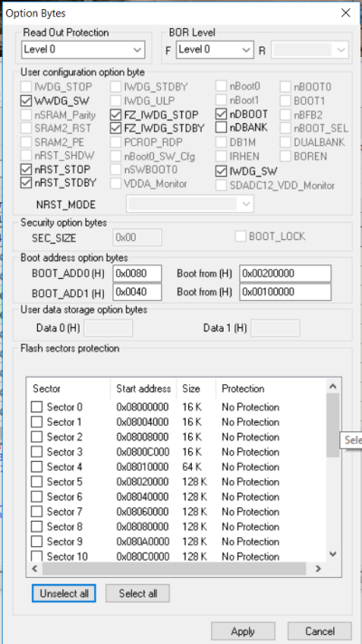362x644 pixels.
Task: Toggle the nDBOOT checkbox
Action: coord(221,114)
